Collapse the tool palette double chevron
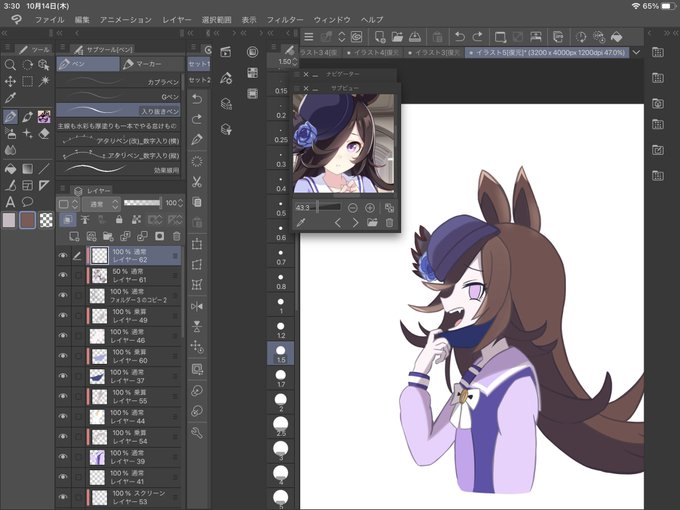 click(4, 33)
